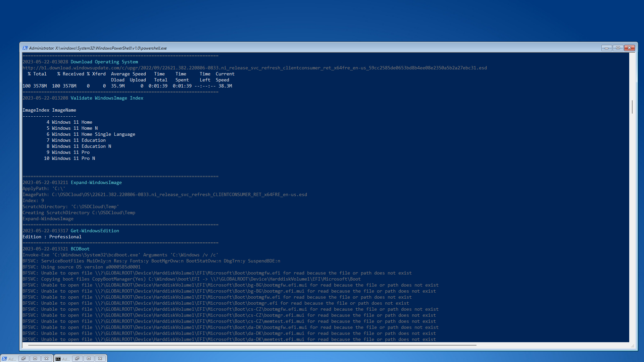
Task: Click the vertical scrollbar thumb
Action: pos(632,107)
